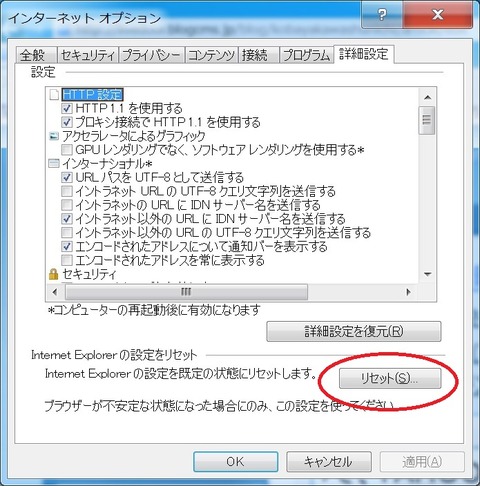Image resolution: width=480 pixels, height=486 pixels.
Task: Check エンコードされたアドレスを常に表示する
Action: [x=67, y=260]
